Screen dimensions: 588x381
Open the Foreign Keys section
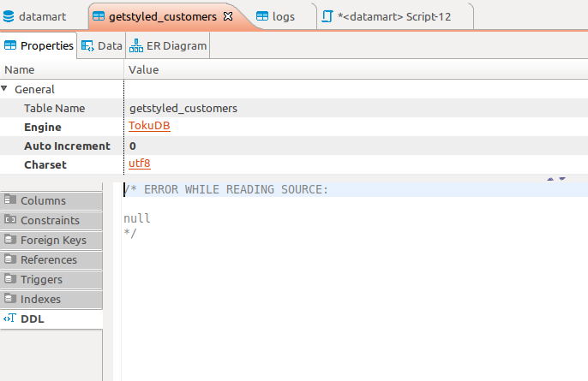(x=51, y=240)
